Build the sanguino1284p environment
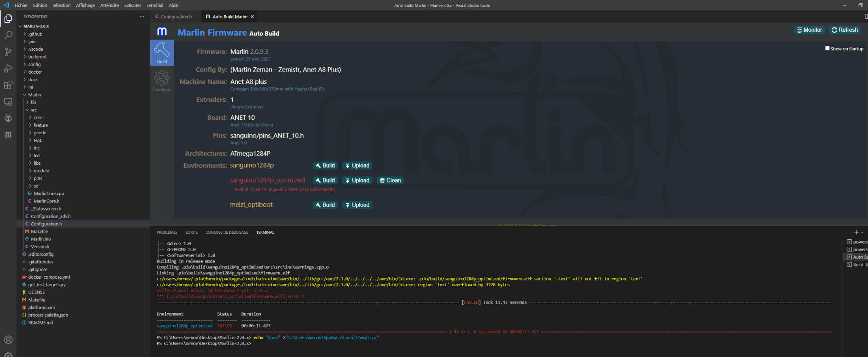 click(325, 166)
